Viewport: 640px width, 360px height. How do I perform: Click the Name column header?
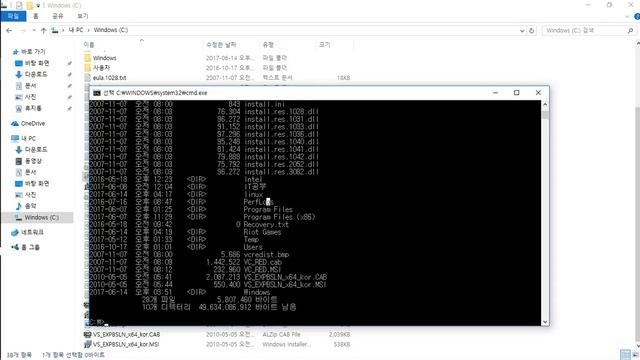coord(89,44)
